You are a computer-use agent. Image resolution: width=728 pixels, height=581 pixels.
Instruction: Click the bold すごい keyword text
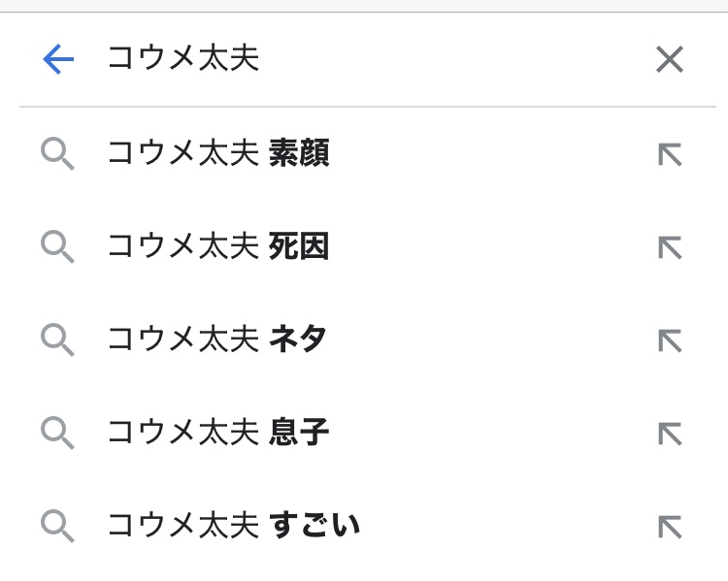(x=314, y=527)
